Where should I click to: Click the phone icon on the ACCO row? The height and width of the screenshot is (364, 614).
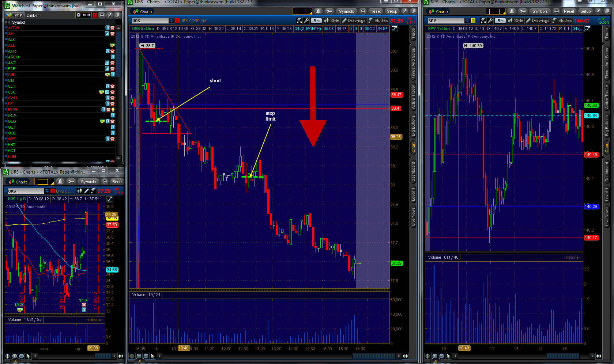pyautogui.click(x=113, y=28)
